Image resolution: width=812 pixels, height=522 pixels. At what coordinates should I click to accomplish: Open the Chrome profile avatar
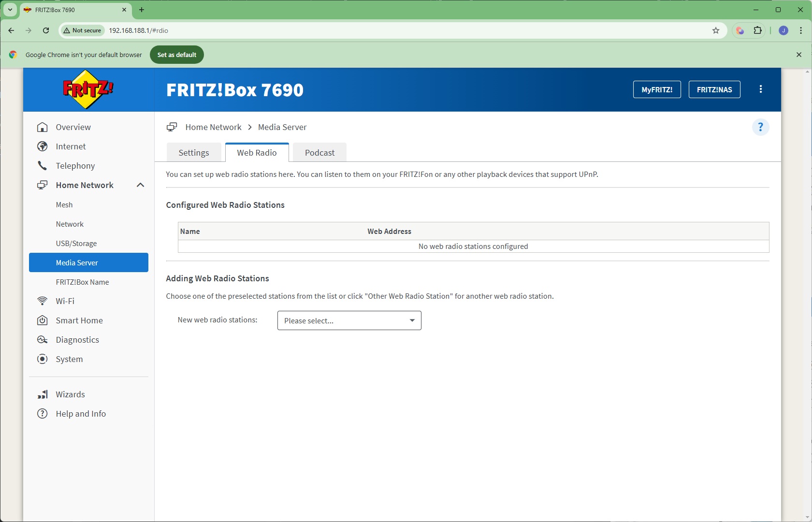pos(783,30)
